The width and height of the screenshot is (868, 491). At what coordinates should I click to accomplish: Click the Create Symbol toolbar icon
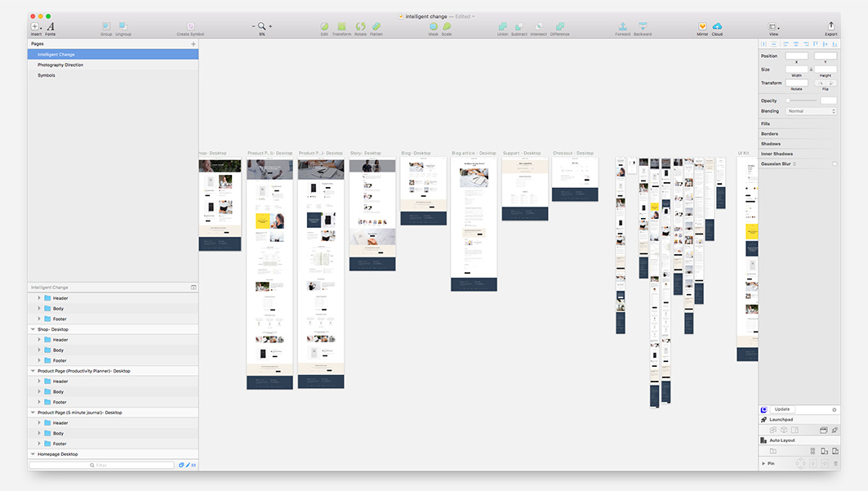pos(190,26)
